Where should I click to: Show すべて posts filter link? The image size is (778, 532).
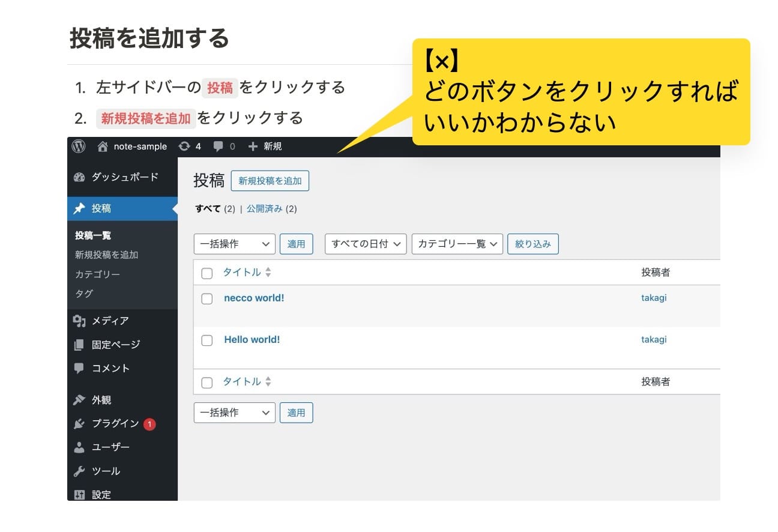coord(208,209)
